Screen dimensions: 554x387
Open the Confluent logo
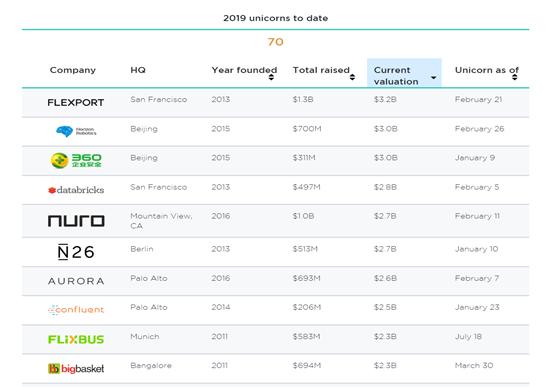(76, 310)
